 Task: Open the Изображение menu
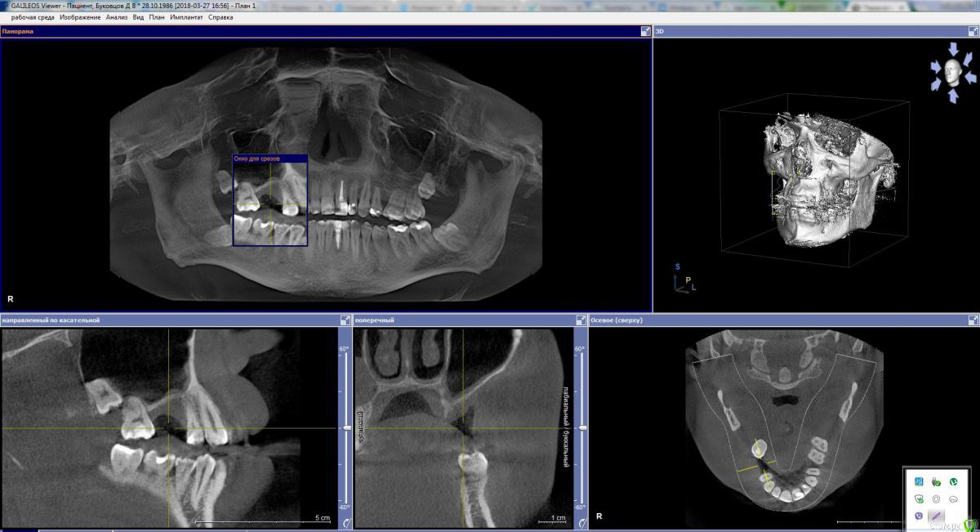81,17
